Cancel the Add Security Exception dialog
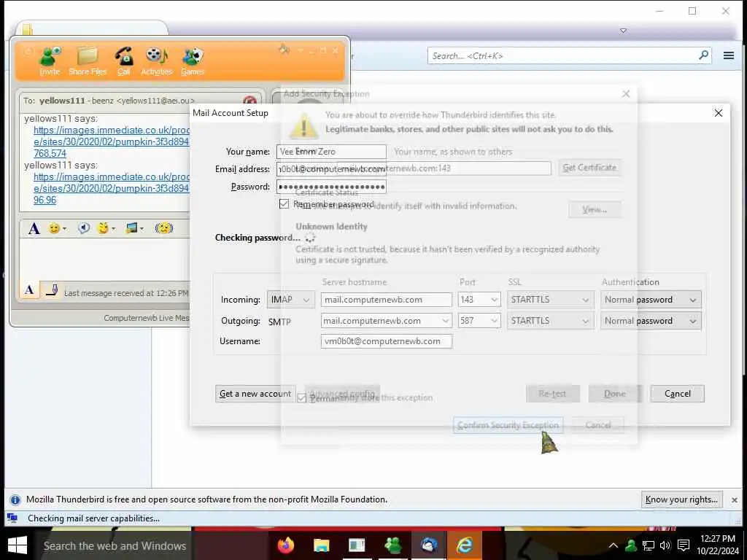The image size is (747, 560). tap(598, 425)
